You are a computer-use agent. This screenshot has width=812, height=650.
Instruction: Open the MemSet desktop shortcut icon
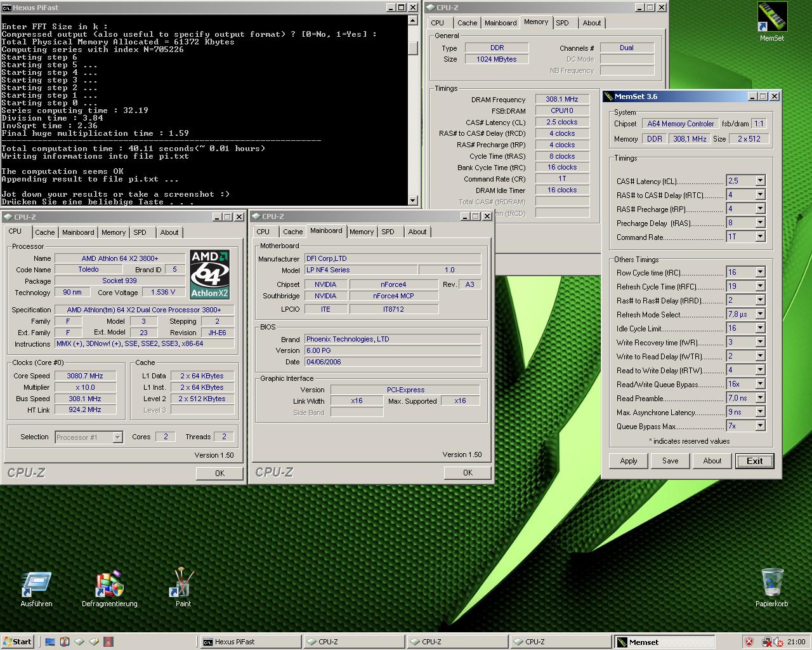pos(771,22)
